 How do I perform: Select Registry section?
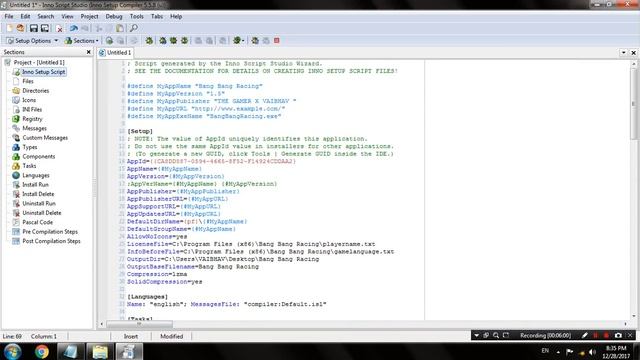(x=32, y=119)
